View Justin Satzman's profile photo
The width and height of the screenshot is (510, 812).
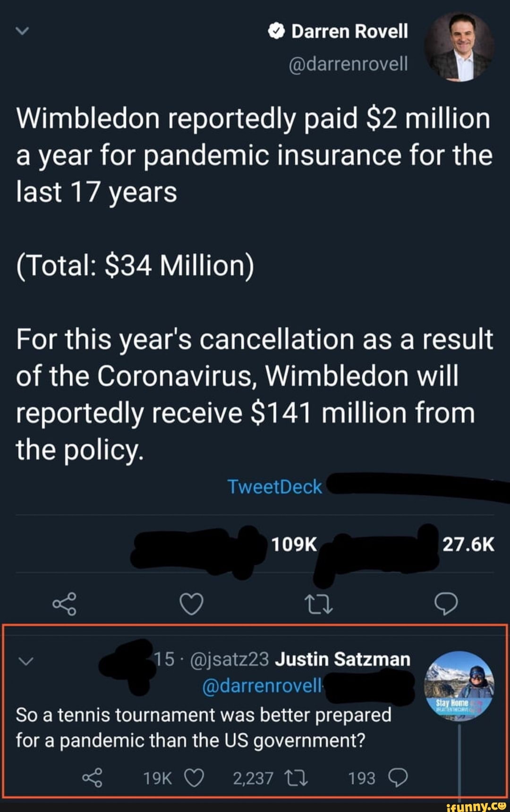tap(459, 685)
